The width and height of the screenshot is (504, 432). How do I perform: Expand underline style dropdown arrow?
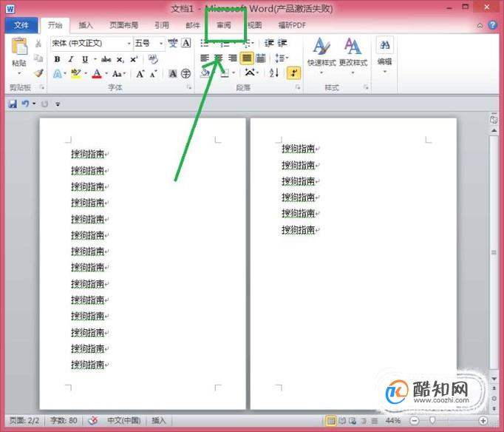pyautogui.click(x=95, y=59)
